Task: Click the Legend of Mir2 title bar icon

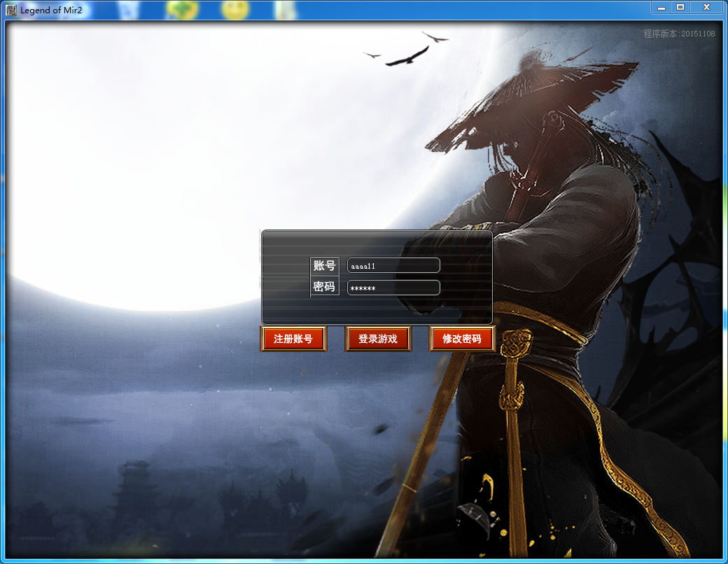Action: (x=11, y=10)
